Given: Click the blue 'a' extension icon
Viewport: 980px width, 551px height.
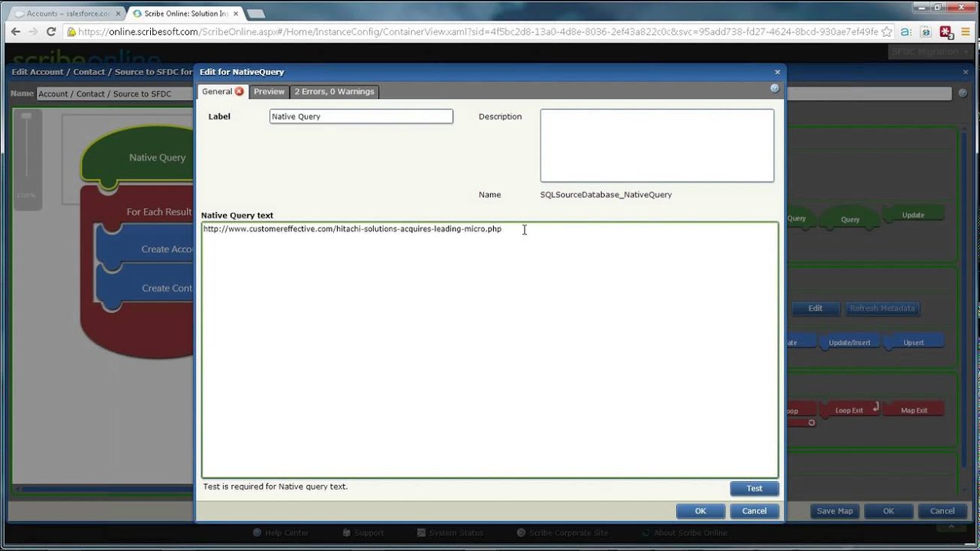Looking at the screenshot, I should pos(906,31).
